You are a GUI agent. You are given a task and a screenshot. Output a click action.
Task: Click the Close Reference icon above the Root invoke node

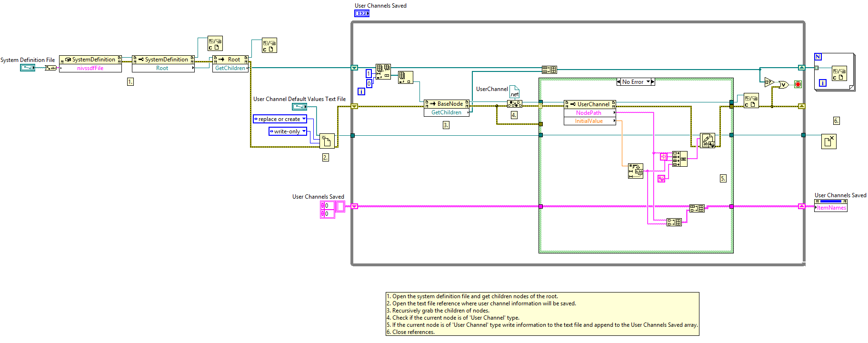click(269, 46)
